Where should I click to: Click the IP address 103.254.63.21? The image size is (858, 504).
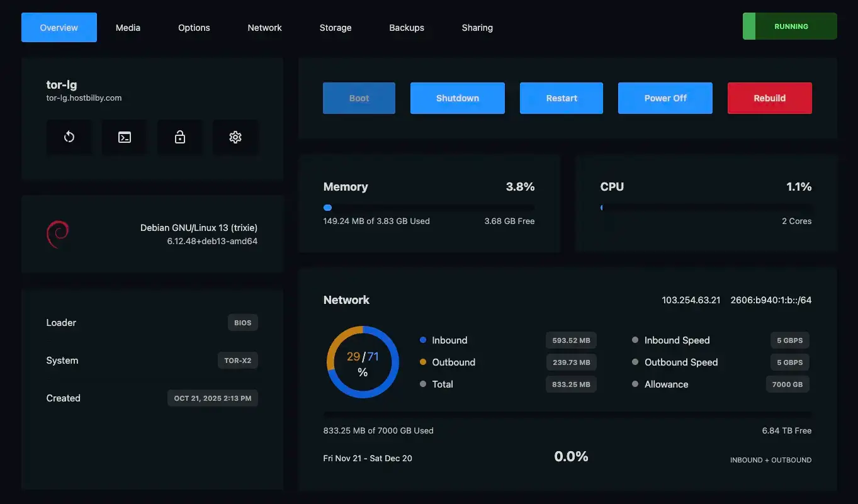(x=691, y=300)
